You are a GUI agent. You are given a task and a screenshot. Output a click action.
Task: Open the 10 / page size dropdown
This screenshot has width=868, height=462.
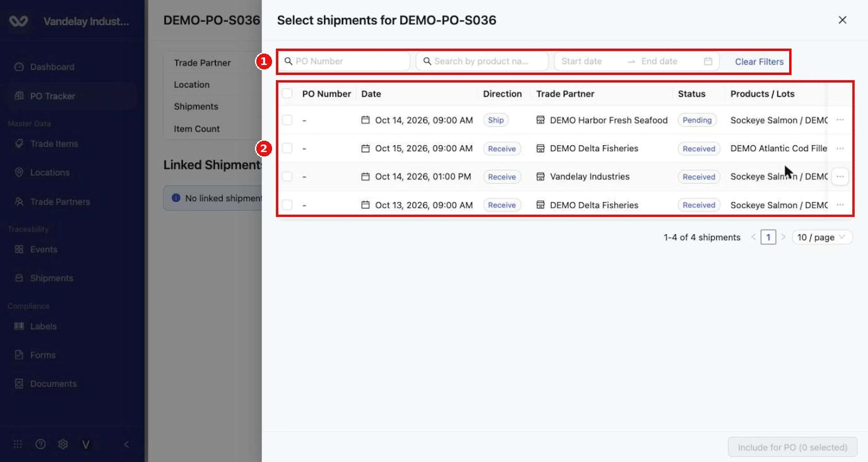(x=822, y=237)
